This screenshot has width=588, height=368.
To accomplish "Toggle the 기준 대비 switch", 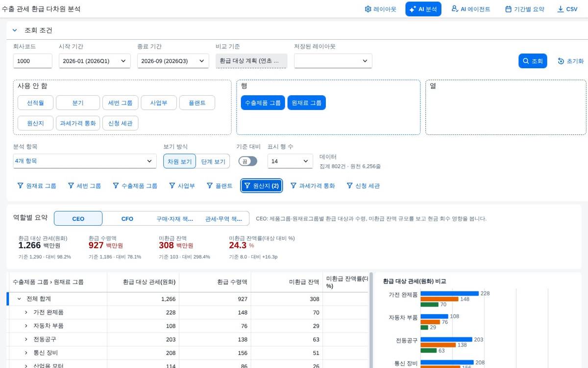I will 247,161.
